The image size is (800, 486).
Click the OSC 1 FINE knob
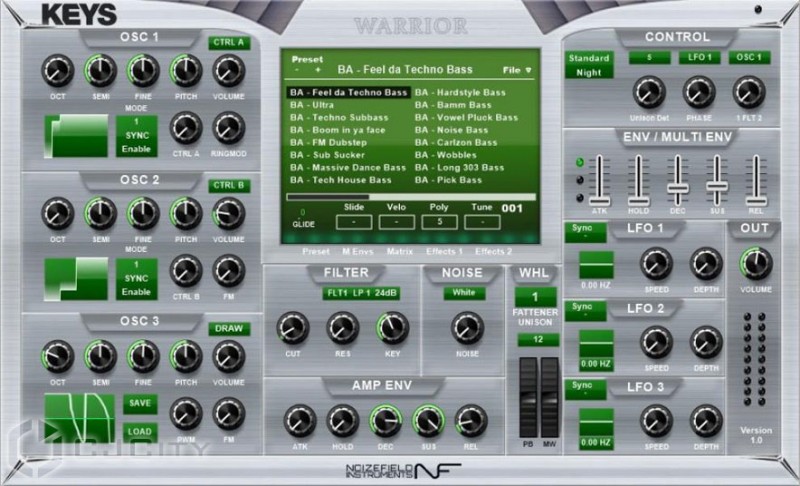pyautogui.click(x=143, y=70)
